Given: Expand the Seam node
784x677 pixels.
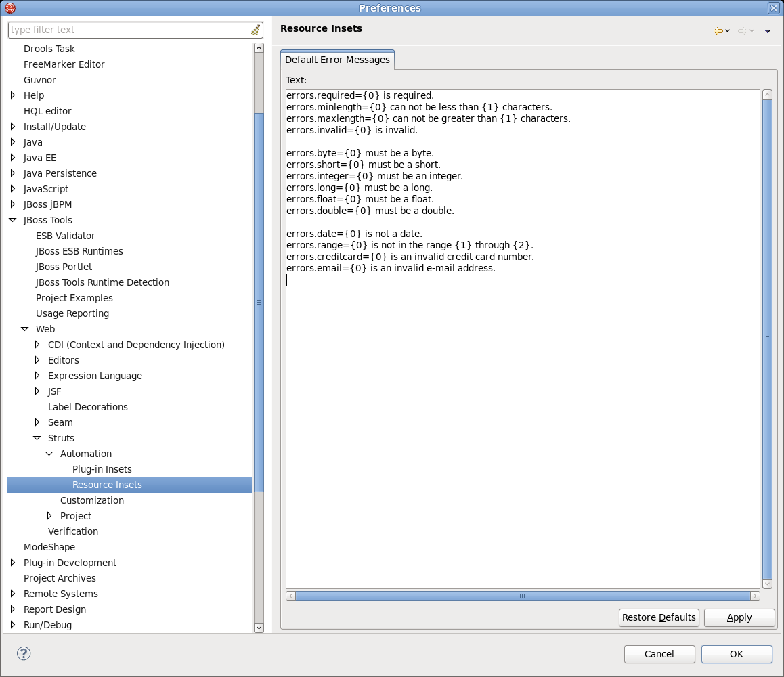Looking at the screenshot, I should coord(37,422).
